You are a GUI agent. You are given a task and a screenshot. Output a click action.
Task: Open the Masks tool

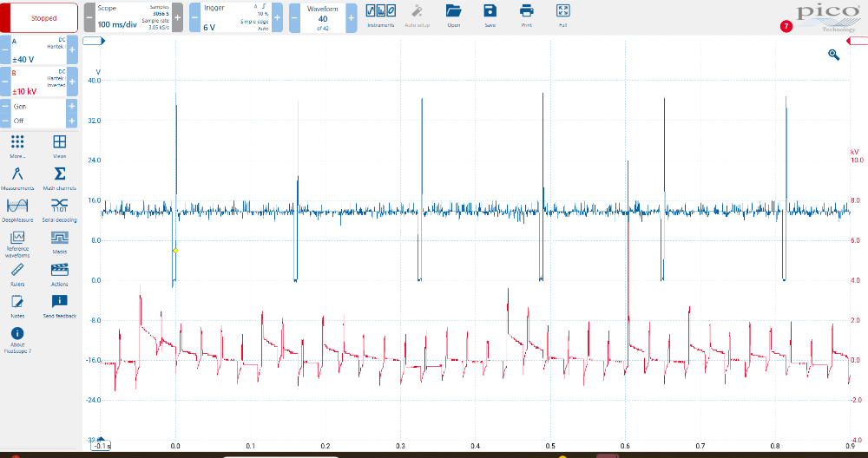pos(60,240)
